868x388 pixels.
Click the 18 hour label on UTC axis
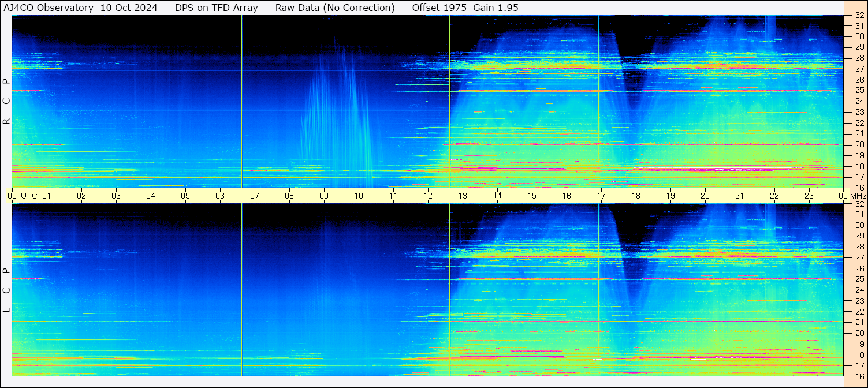coord(636,196)
